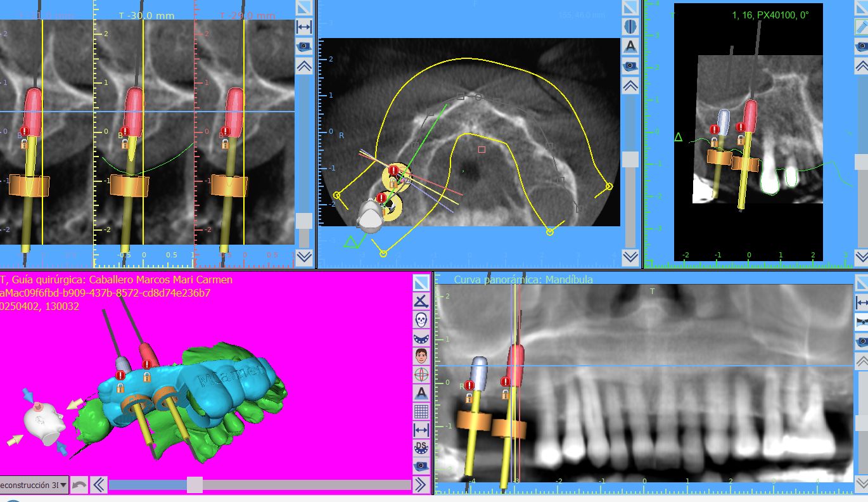Click the patient face icon in 3D toolbar
Image resolution: width=868 pixels, height=502 pixels.
421,356
